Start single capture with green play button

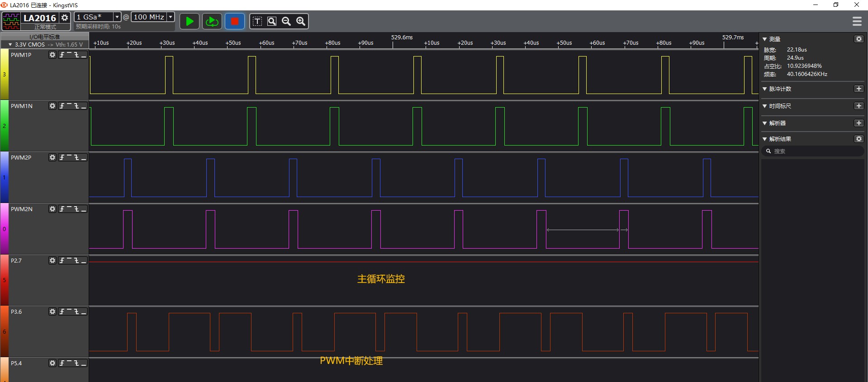[x=190, y=21]
